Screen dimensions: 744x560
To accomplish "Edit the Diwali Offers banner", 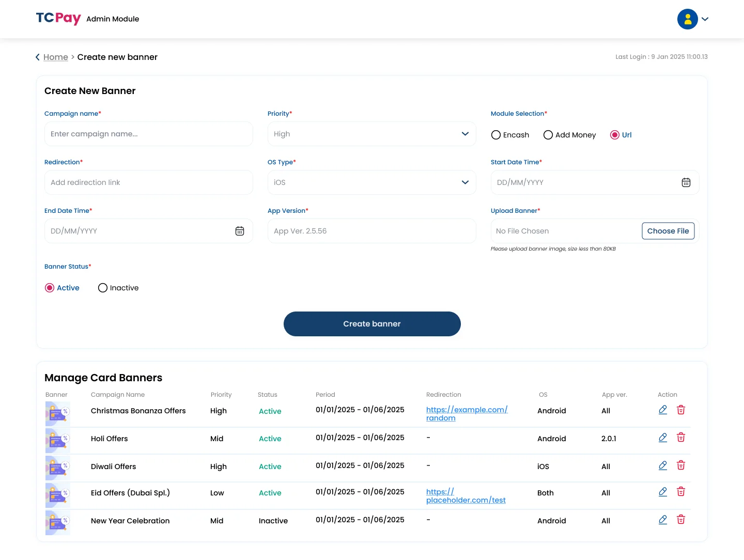I will (663, 465).
